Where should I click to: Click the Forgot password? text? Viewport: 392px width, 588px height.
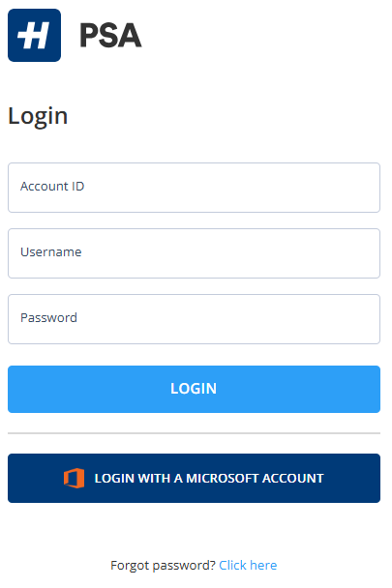click(163, 566)
